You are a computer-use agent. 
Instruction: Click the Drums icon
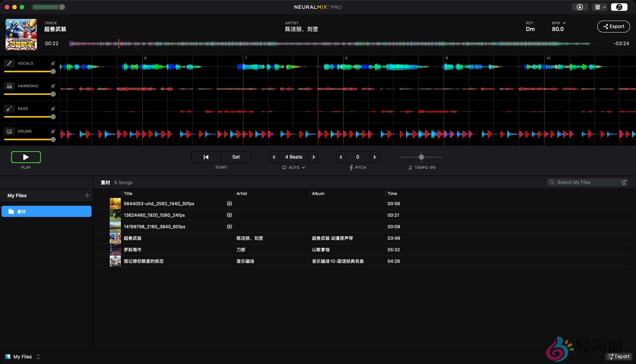pyautogui.click(x=9, y=131)
